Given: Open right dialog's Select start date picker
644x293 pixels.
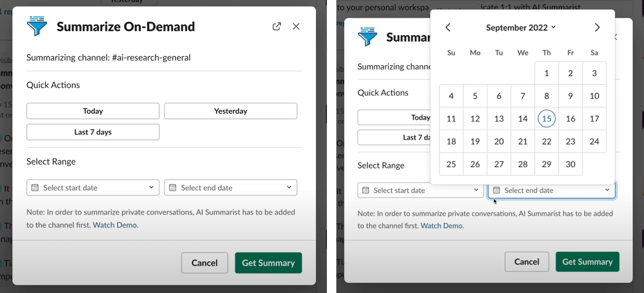Looking at the screenshot, I should coord(420,190).
